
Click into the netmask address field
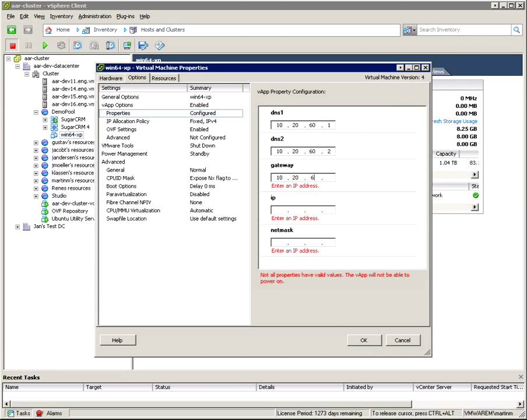click(x=303, y=243)
